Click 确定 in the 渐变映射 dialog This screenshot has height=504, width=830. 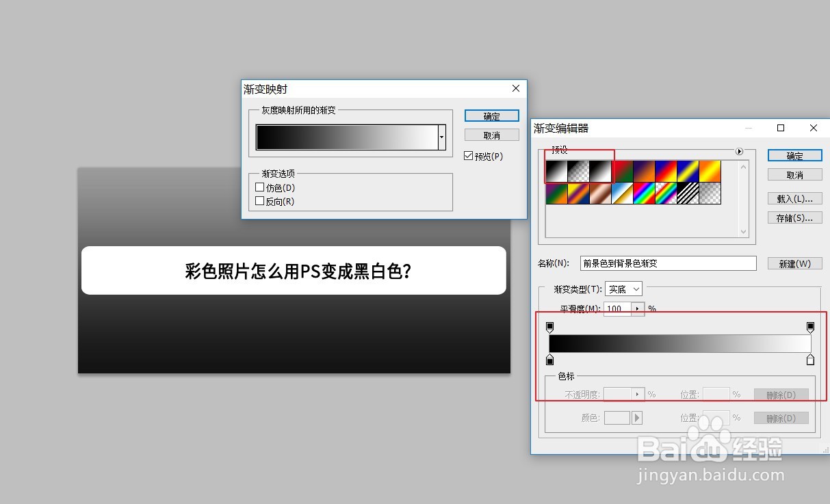click(x=491, y=116)
